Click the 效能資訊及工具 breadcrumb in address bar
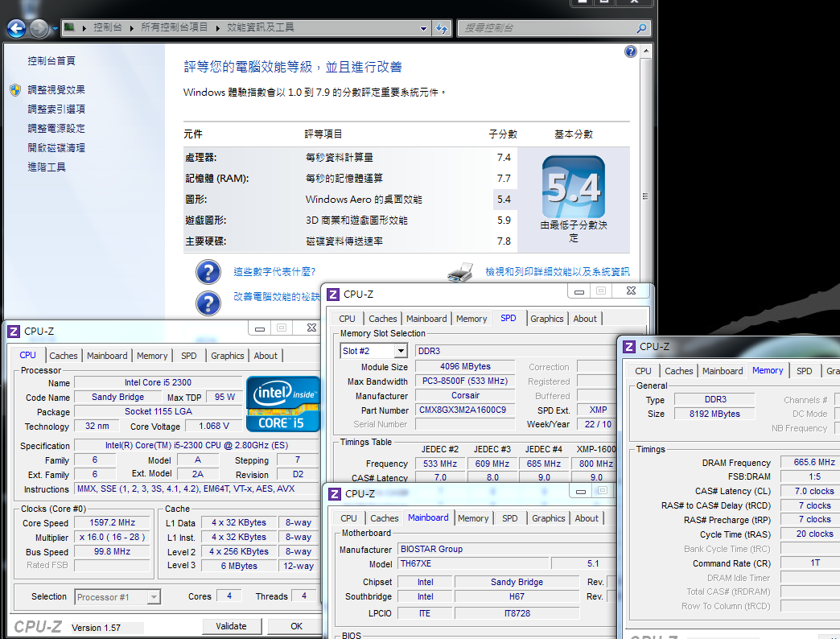Image resolution: width=840 pixels, height=639 pixels. (261, 27)
